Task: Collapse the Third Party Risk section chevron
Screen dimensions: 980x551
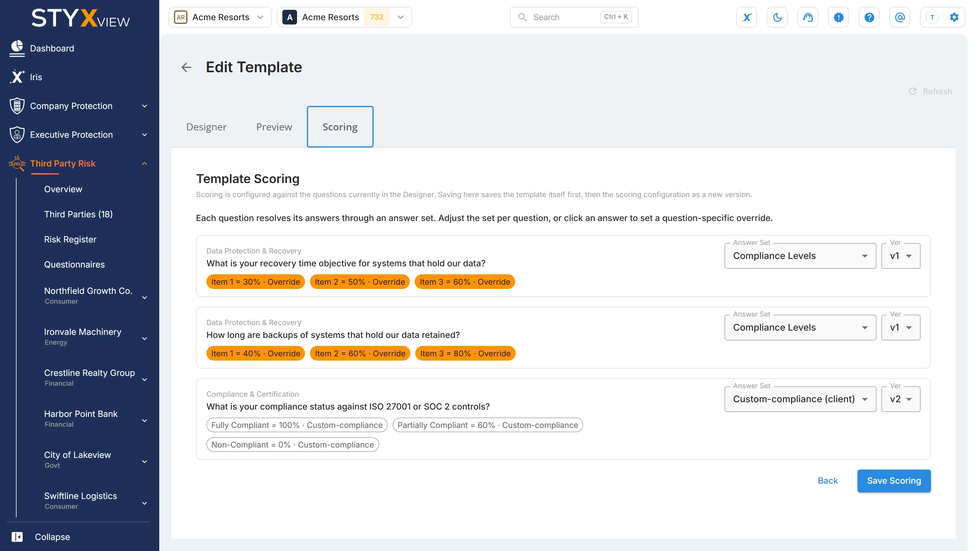Action: pyautogui.click(x=145, y=163)
